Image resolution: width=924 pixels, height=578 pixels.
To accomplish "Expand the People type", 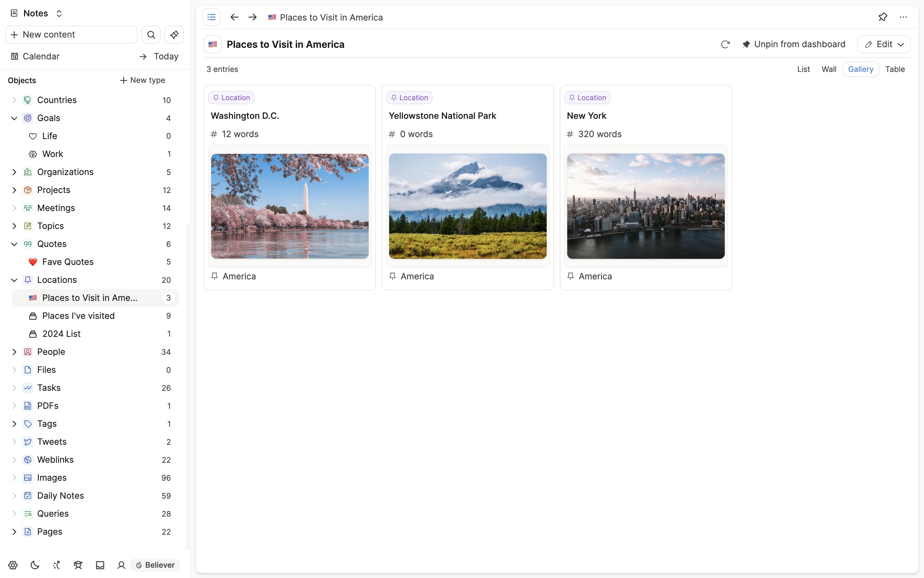I will (x=14, y=352).
